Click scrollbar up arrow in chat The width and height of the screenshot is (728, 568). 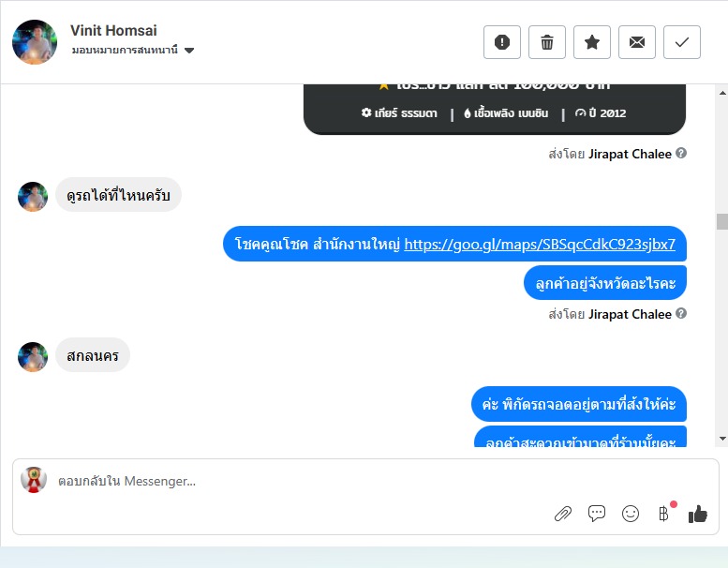click(x=722, y=93)
